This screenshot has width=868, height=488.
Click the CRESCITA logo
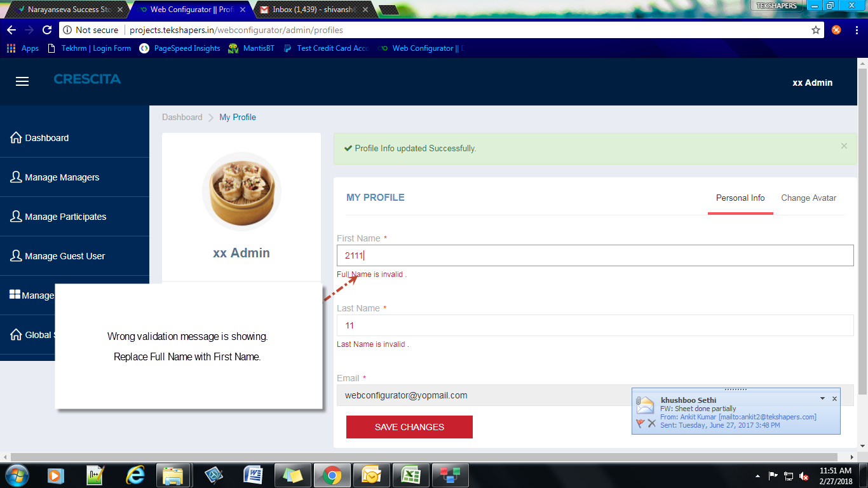[87, 79]
